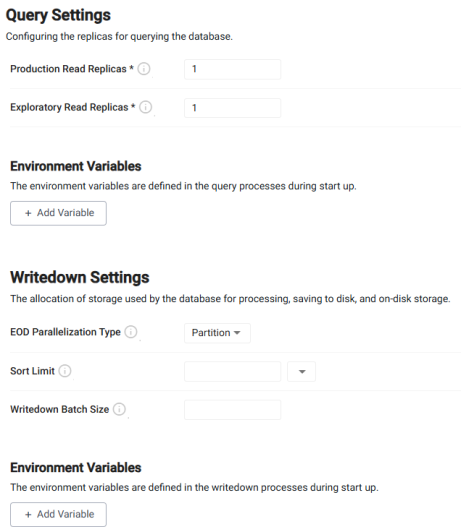This screenshot has height=532, width=461.
Task: Focus the Production Read Replicas value field
Action: point(232,69)
